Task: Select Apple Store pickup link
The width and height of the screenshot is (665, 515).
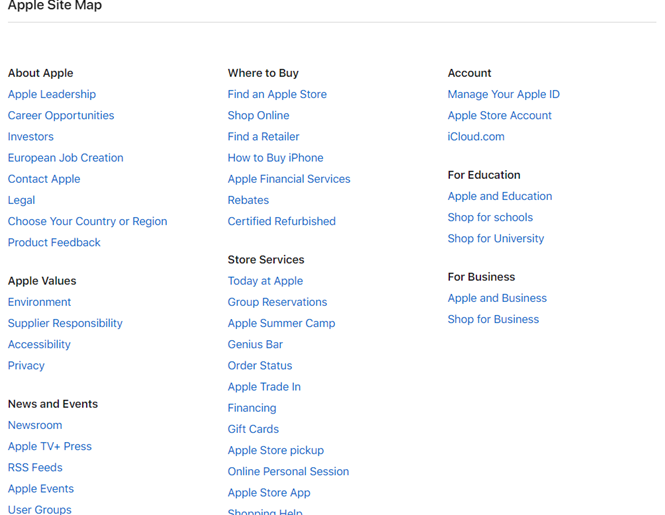Action: point(276,451)
